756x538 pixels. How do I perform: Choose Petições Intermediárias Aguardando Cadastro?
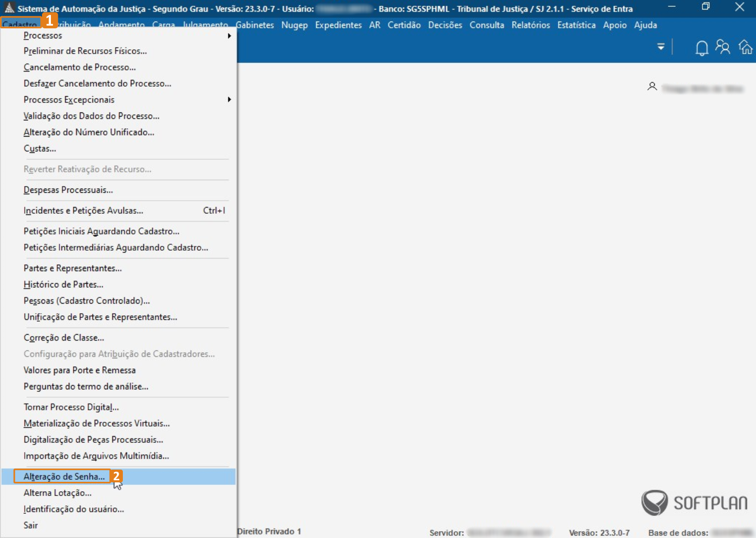coord(118,247)
